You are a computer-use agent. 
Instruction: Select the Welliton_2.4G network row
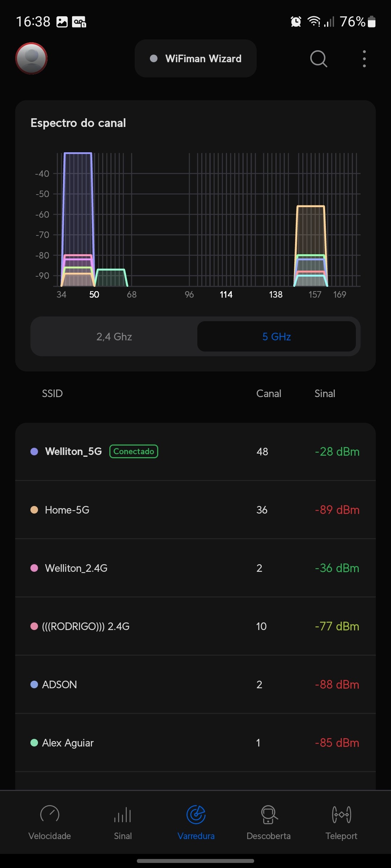click(x=195, y=568)
